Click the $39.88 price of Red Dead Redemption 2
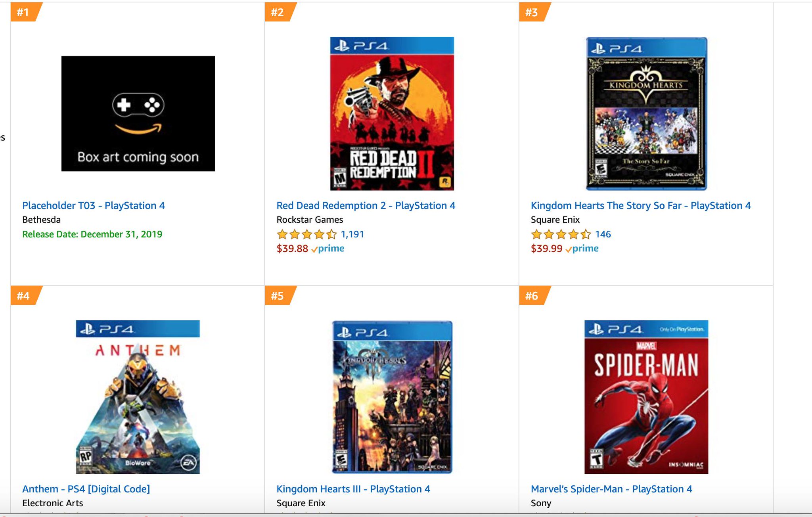The width and height of the screenshot is (812, 517). 292,249
